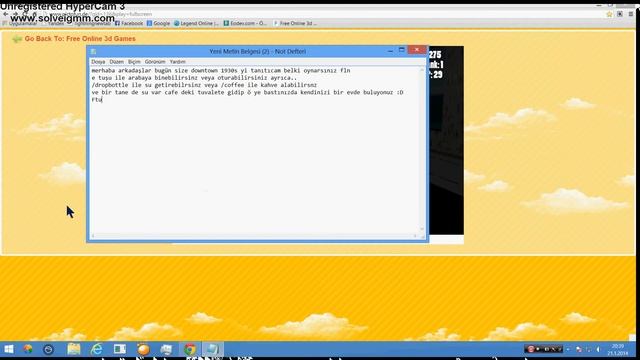Minimize the Notepad window
The height and width of the screenshot is (360, 640).
click(x=390, y=51)
